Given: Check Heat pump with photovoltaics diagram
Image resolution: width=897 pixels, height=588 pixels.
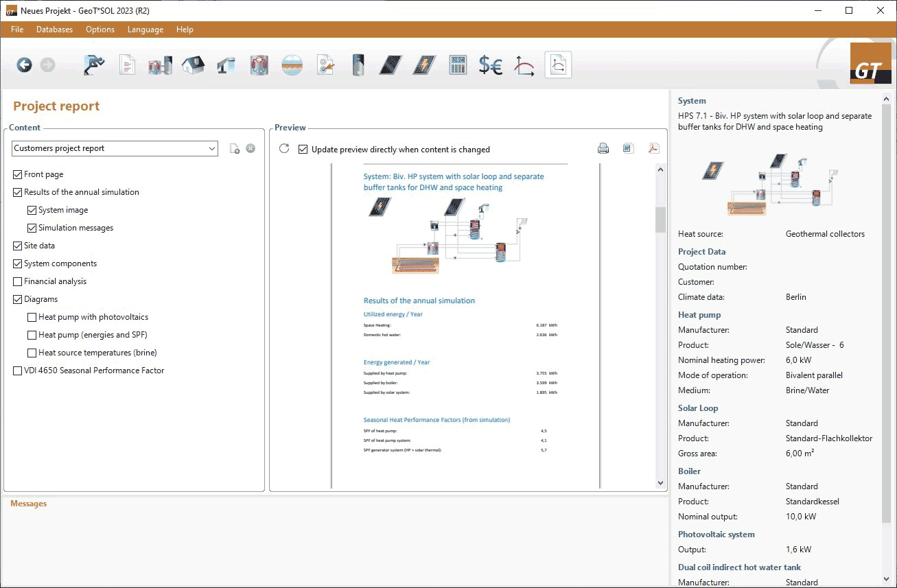Looking at the screenshot, I should [x=32, y=317].
